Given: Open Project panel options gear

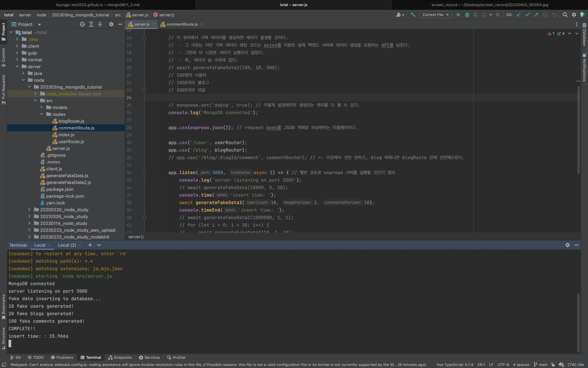Looking at the screenshot, I should [111, 24].
